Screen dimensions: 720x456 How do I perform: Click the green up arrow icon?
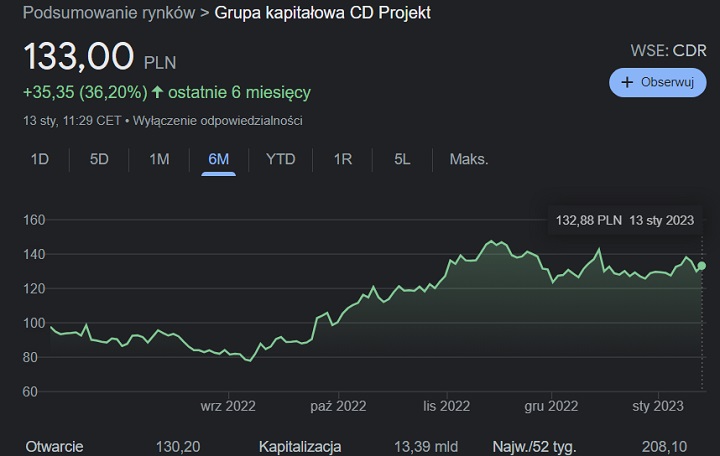click(x=158, y=92)
